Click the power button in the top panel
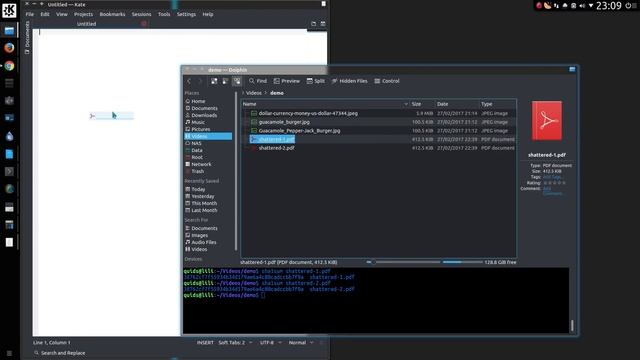Image resolution: width=640 pixels, height=360 pixels. click(x=628, y=6)
